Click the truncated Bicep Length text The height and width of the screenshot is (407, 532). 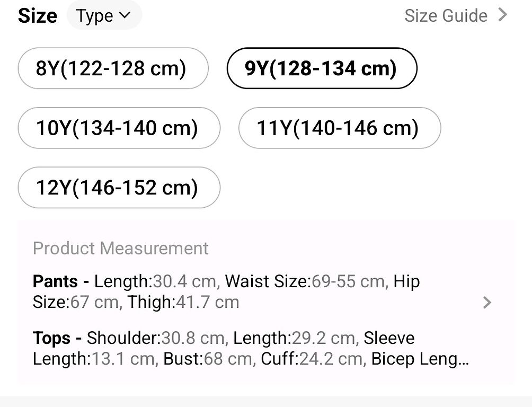click(x=420, y=359)
